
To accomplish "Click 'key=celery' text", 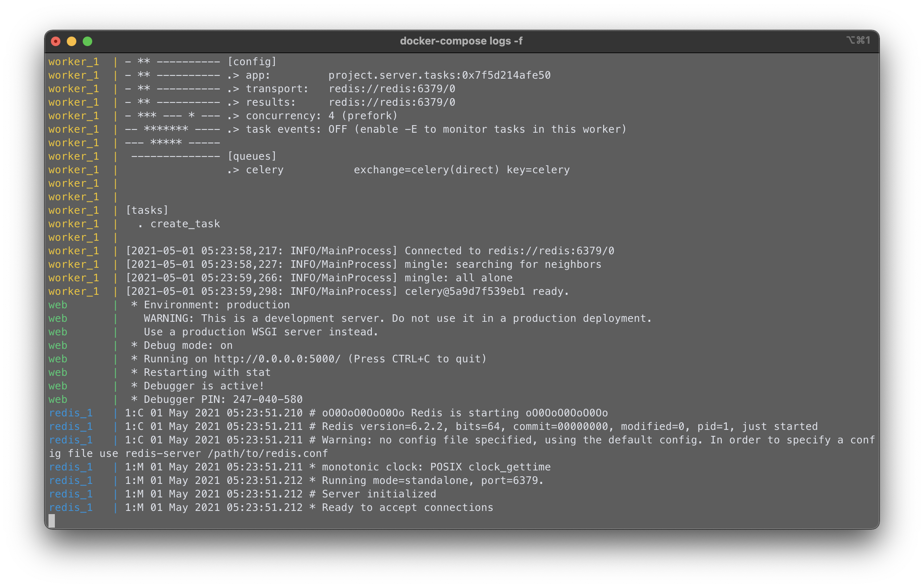I will pyautogui.click(x=538, y=170).
